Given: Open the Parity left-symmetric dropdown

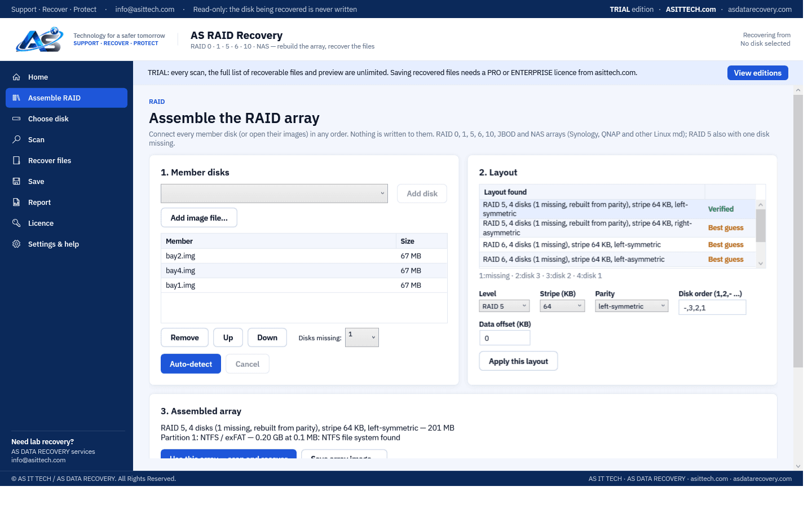Looking at the screenshot, I should (632, 306).
